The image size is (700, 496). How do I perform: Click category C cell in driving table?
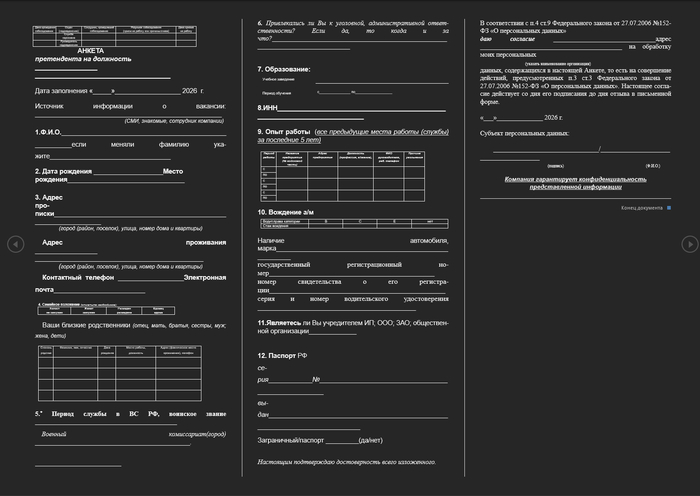pyautogui.click(x=360, y=221)
